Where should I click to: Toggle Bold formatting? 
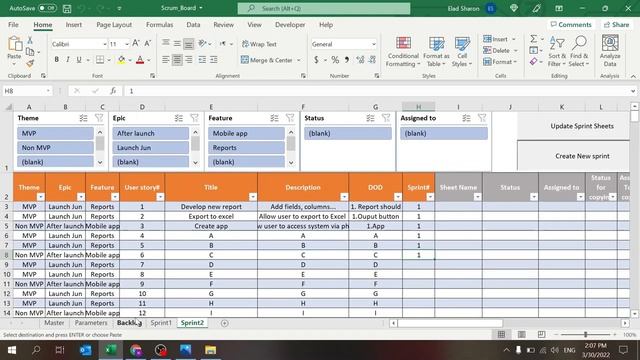point(56,60)
